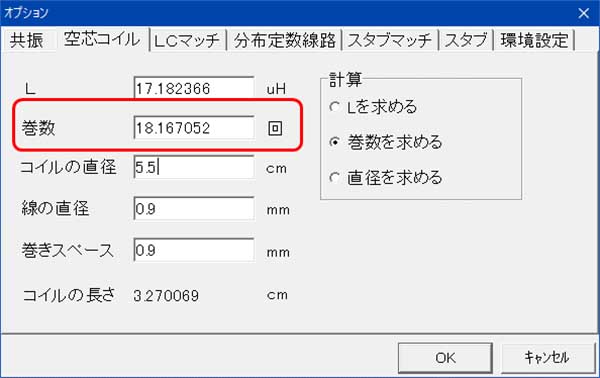Click the 計算 group title
This screenshot has height=378, width=600.
345,80
